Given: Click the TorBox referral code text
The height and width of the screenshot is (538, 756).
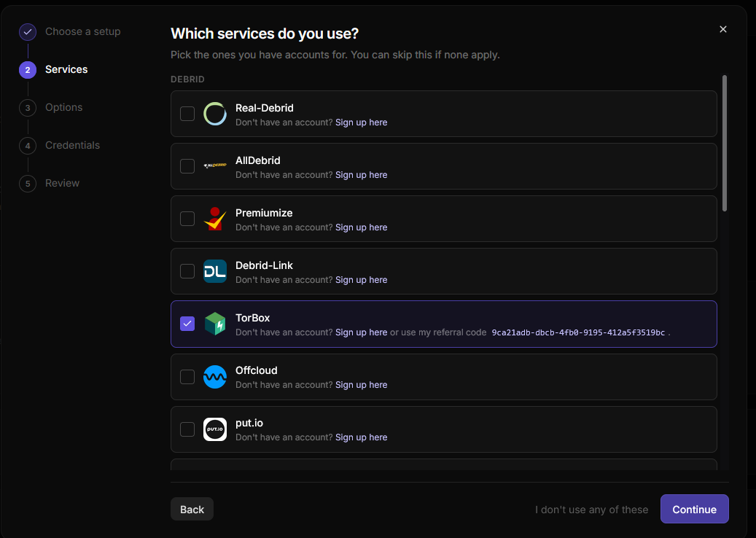Looking at the screenshot, I should 578,332.
